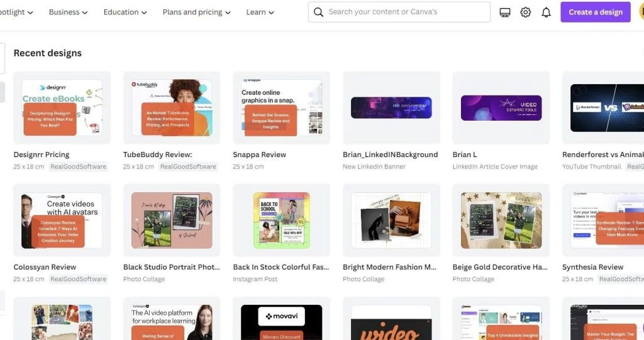Image resolution: width=644 pixels, height=340 pixels.
Task: Expand the Learn menu
Action: click(260, 13)
